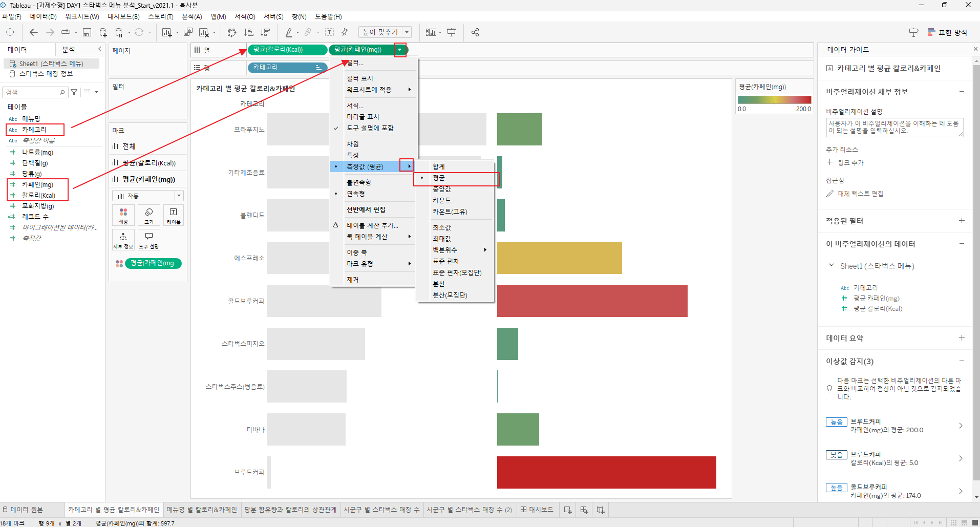
Task: Click the 평균(칼로리(Kcal)) column pill
Action: [287, 50]
